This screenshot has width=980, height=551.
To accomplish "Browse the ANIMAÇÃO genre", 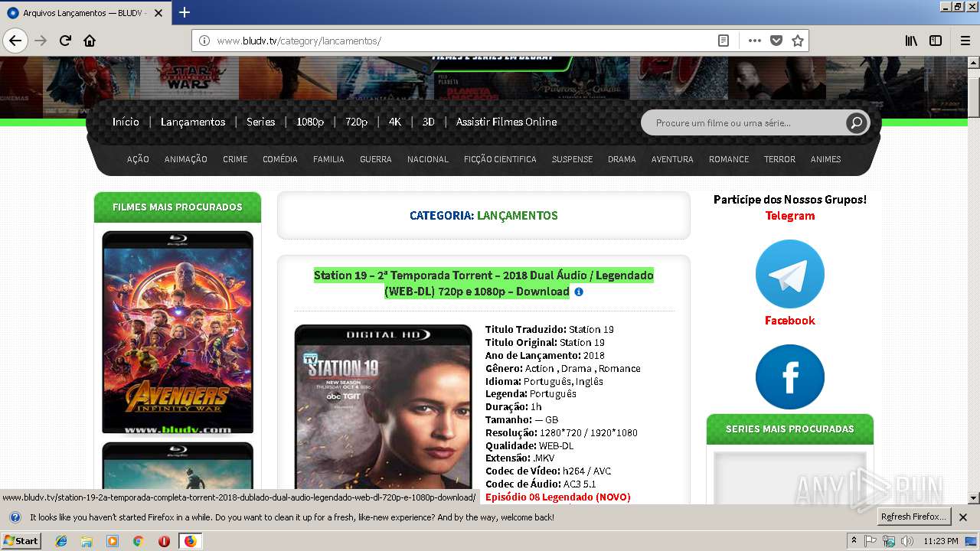I will point(186,159).
